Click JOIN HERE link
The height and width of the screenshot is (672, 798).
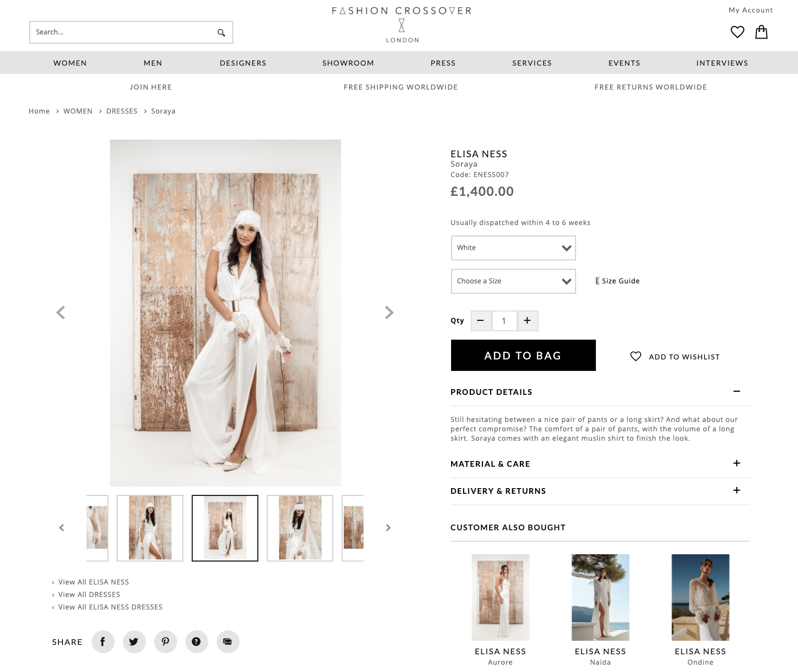[151, 87]
